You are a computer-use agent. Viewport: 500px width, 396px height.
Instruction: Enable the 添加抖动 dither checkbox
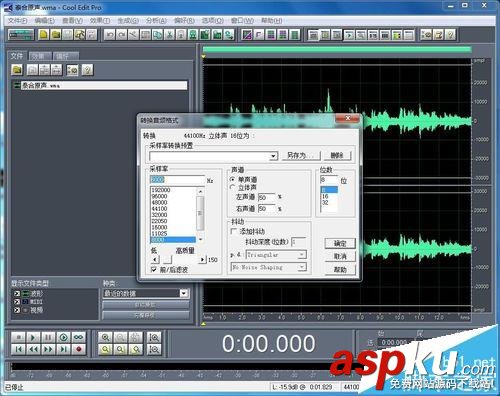[234, 231]
